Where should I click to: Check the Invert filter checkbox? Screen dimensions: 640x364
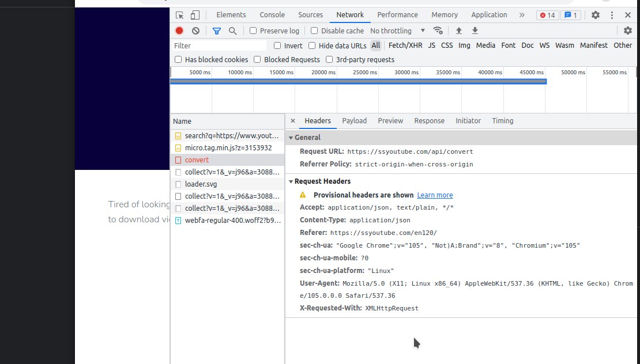point(277,45)
